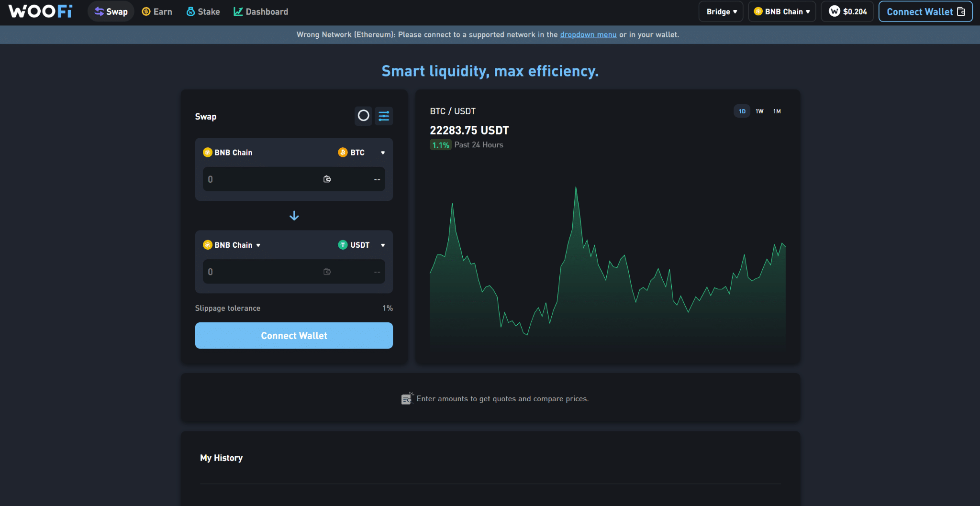Click the WOO token price badge

[847, 11]
